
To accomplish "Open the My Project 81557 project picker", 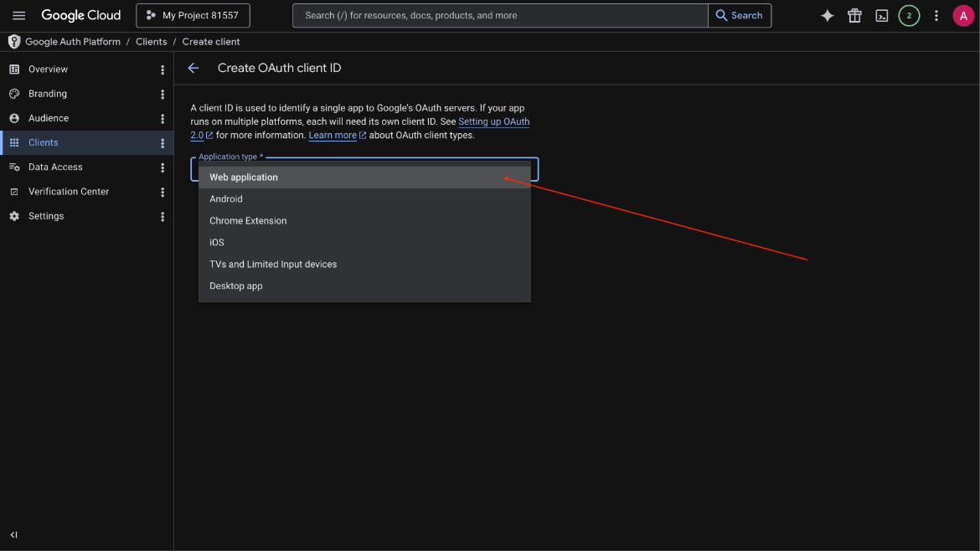I will coord(193,16).
